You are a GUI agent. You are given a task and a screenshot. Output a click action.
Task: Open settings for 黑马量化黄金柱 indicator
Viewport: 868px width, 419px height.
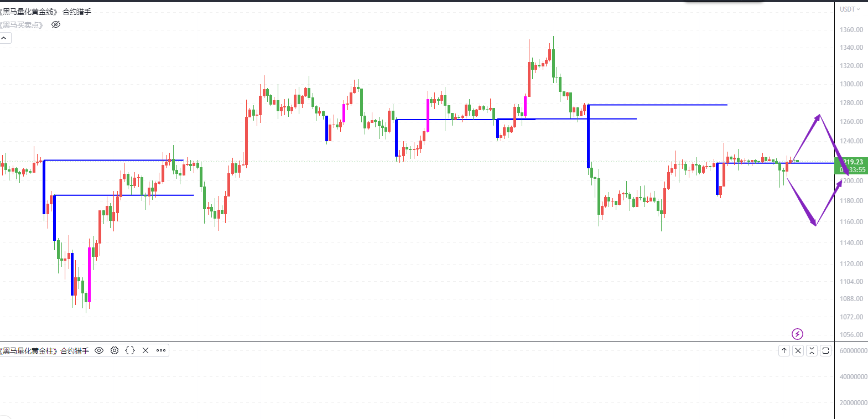(115, 350)
